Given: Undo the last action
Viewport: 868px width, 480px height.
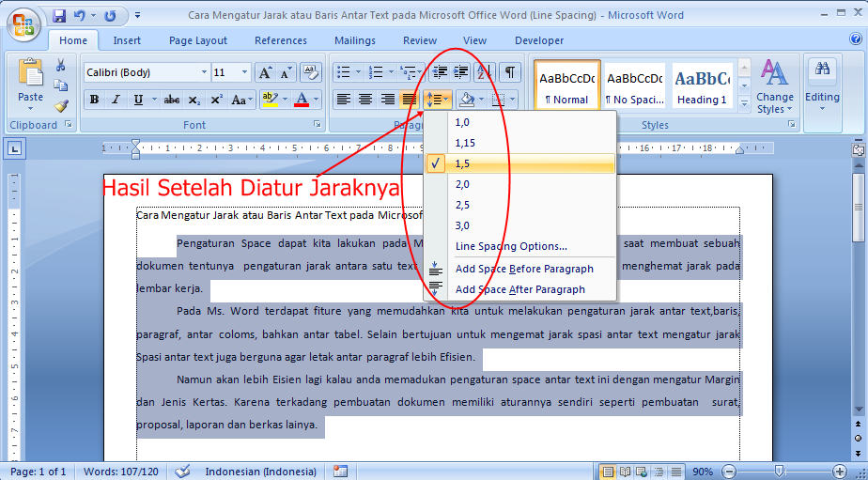Looking at the screenshot, I should (x=80, y=16).
